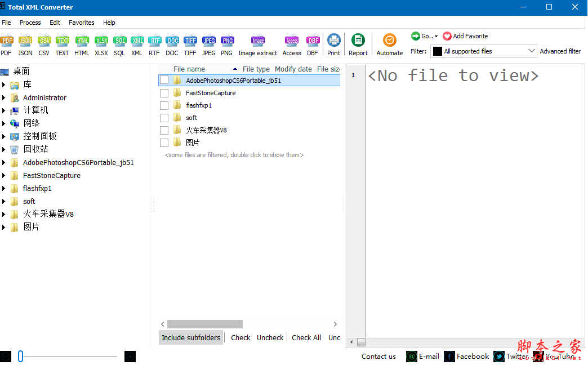Open the File menu
The height and width of the screenshot is (365, 588).
point(6,23)
